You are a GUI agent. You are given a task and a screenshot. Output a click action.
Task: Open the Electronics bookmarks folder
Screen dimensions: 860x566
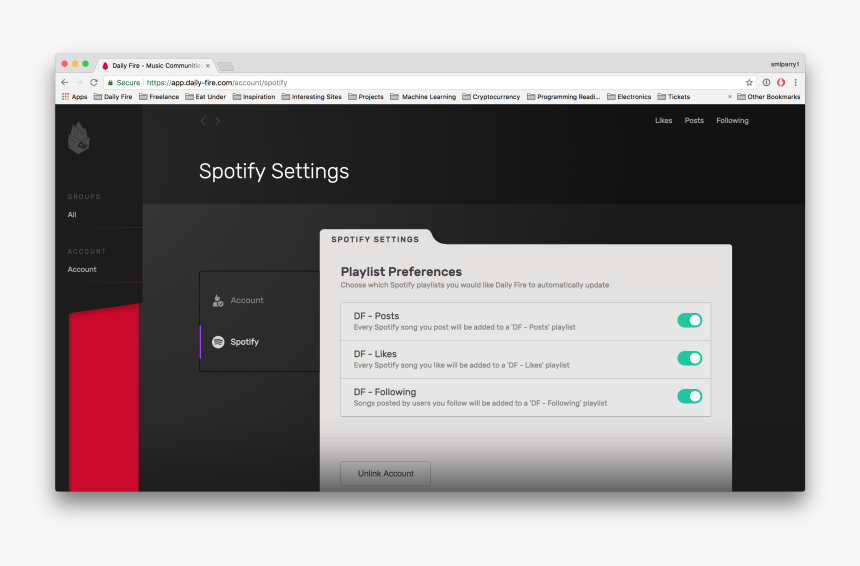pyautogui.click(x=629, y=97)
